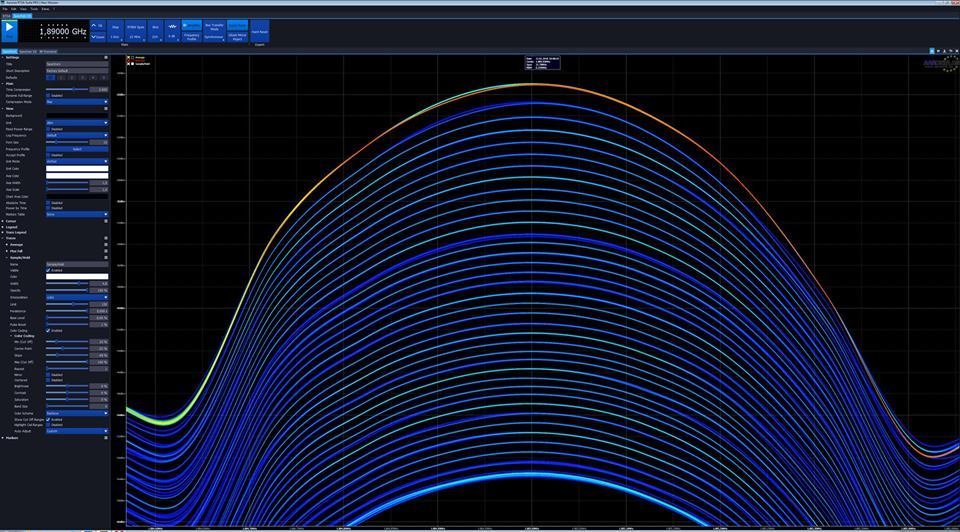
Task: Open the Interpolation dropdown
Action: [x=77, y=297]
